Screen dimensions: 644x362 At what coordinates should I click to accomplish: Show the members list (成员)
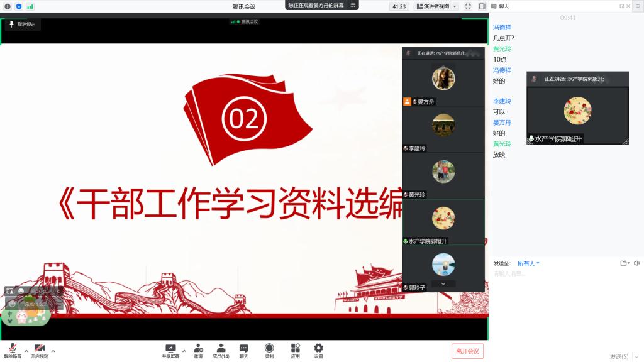[221, 350]
